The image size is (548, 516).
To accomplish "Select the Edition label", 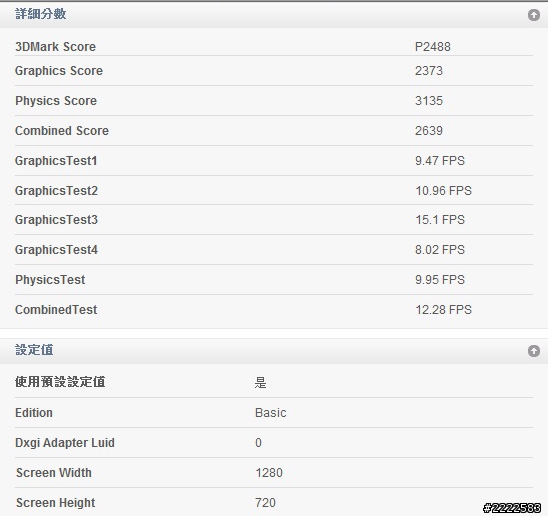I will [x=34, y=413].
